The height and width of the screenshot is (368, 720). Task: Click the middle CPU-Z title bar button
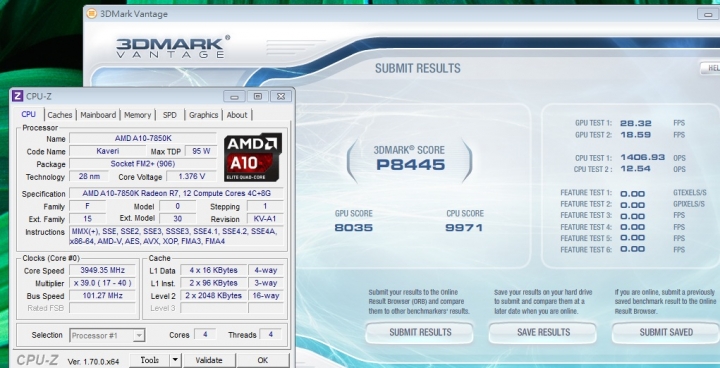pyautogui.click(x=258, y=96)
